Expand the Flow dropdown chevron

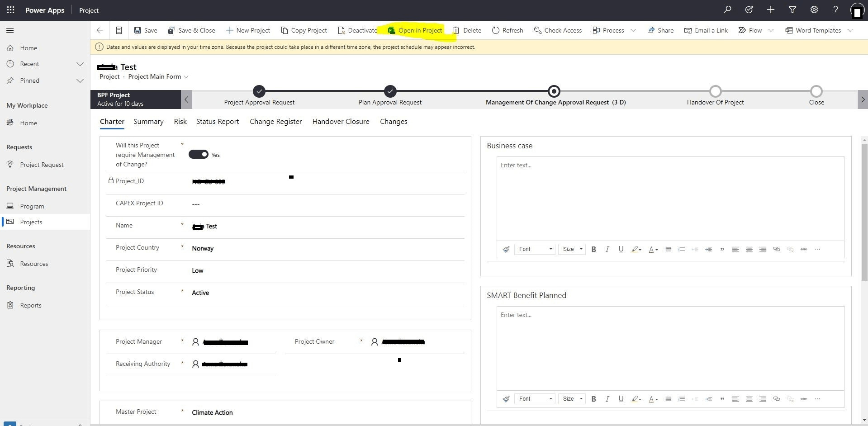(771, 30)
